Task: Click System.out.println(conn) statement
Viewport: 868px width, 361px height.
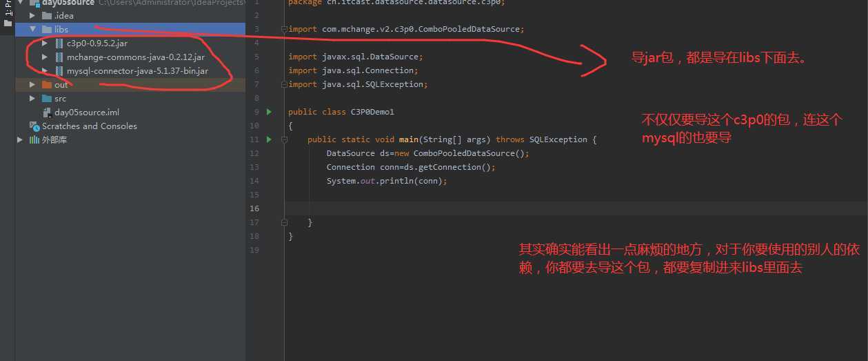Action: click(387, 181)
